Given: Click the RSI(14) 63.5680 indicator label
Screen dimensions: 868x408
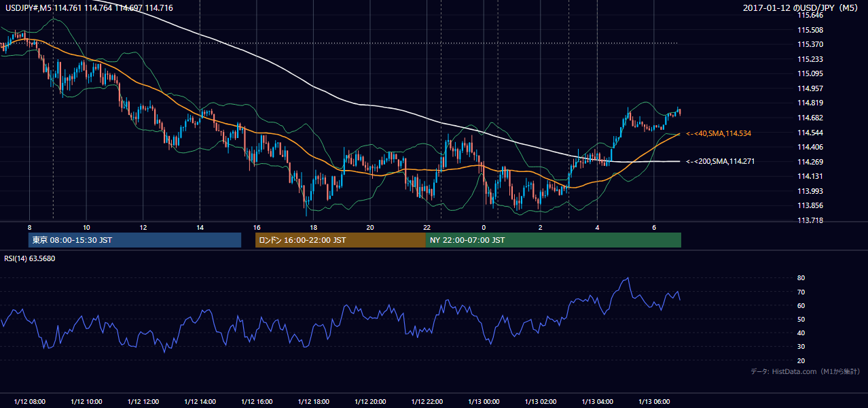Looking at the screenshot, I should pos(29,258).
